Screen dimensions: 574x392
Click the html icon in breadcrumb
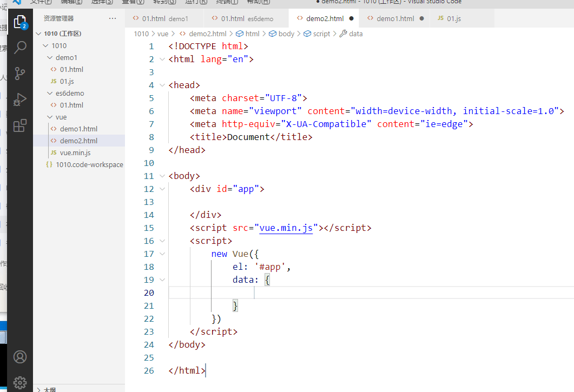pyautogui.click(x=240, y=34)
